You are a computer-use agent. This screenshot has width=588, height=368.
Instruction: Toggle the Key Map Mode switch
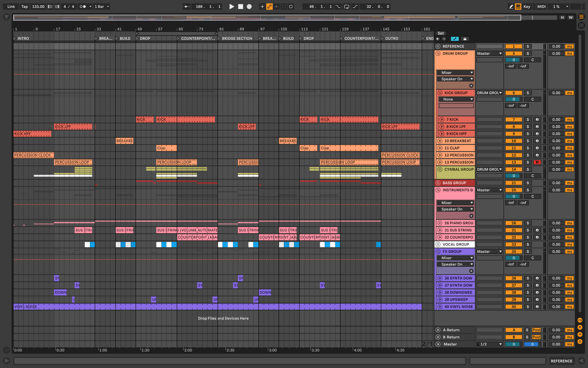coord(527,7)
